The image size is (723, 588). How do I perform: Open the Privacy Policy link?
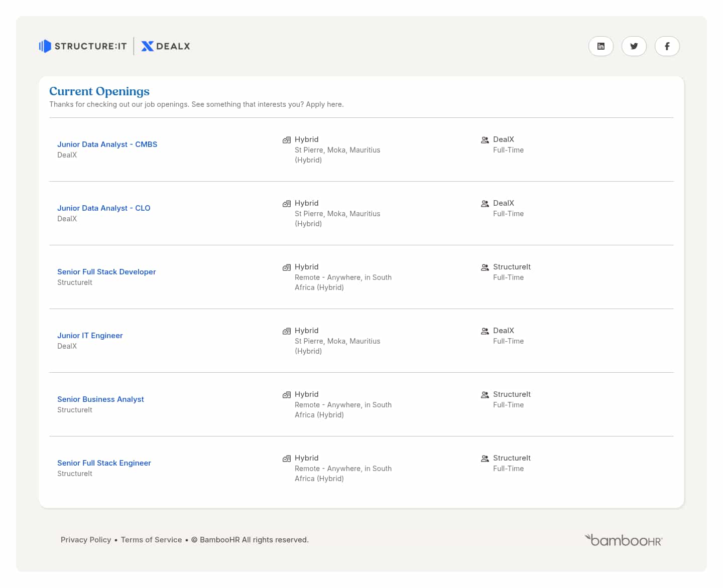[86, 540]
